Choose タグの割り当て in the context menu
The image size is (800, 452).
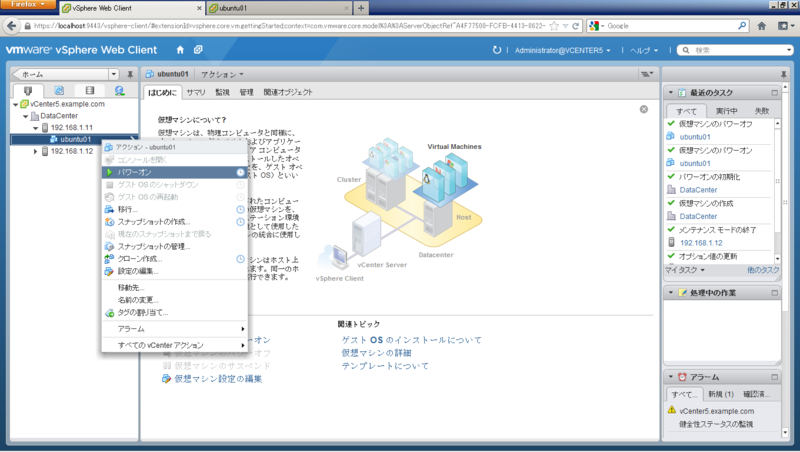point(175,313)
